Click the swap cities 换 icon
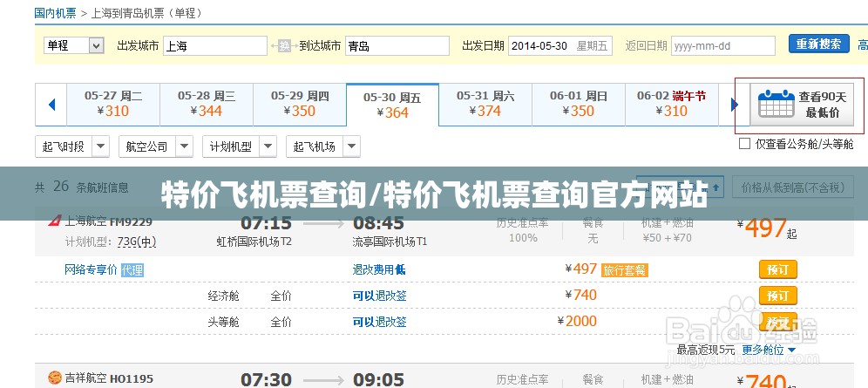 coord(284,46)
